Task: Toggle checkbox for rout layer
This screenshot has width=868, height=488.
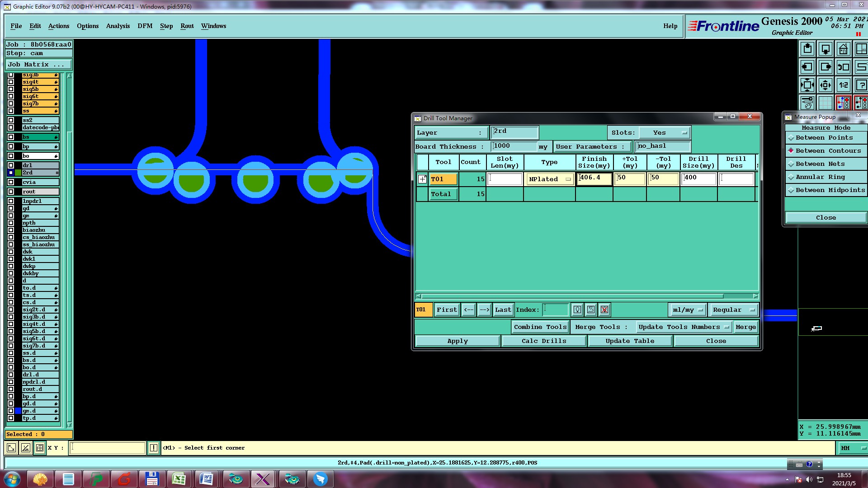Action: tap(11, 192)
